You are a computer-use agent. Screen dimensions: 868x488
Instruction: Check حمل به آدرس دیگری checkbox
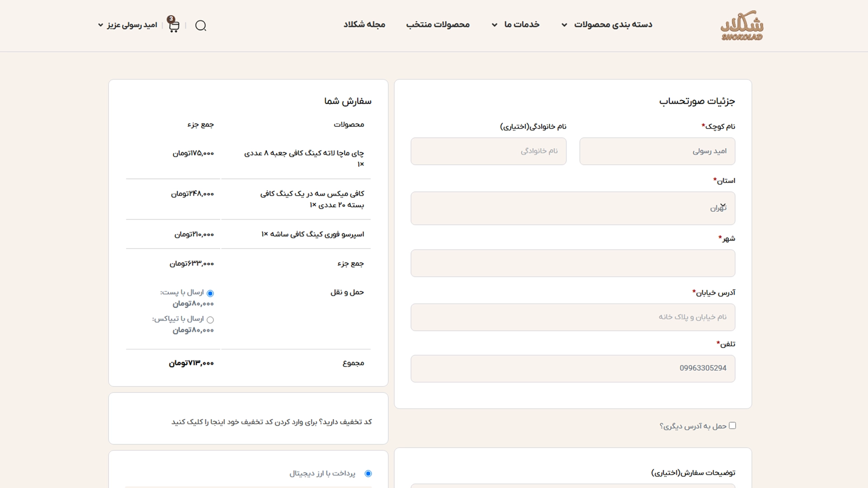click(732, 425)
